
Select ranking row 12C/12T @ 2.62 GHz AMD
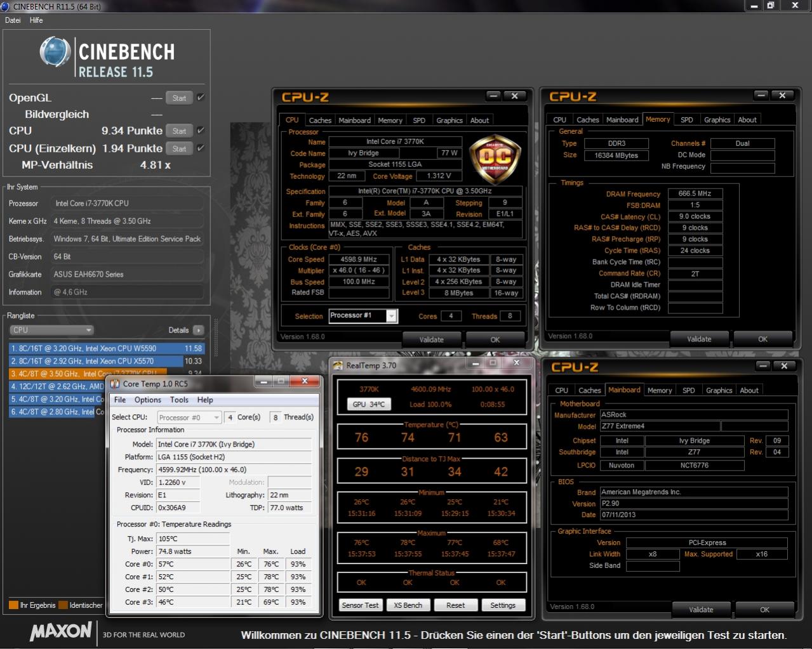pyautogui.click(x=57, y=386)
